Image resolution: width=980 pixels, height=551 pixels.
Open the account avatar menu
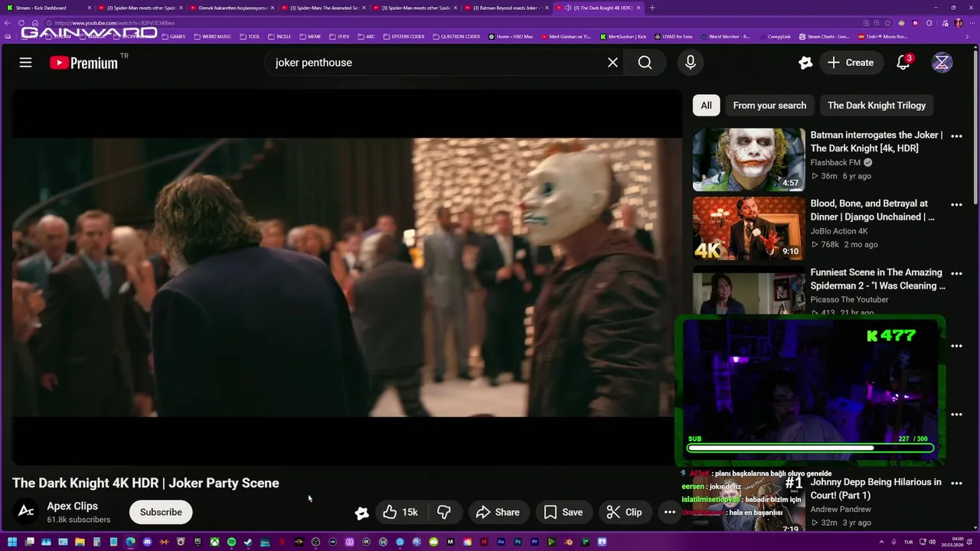pyautogui.click(x=942, y=63)
